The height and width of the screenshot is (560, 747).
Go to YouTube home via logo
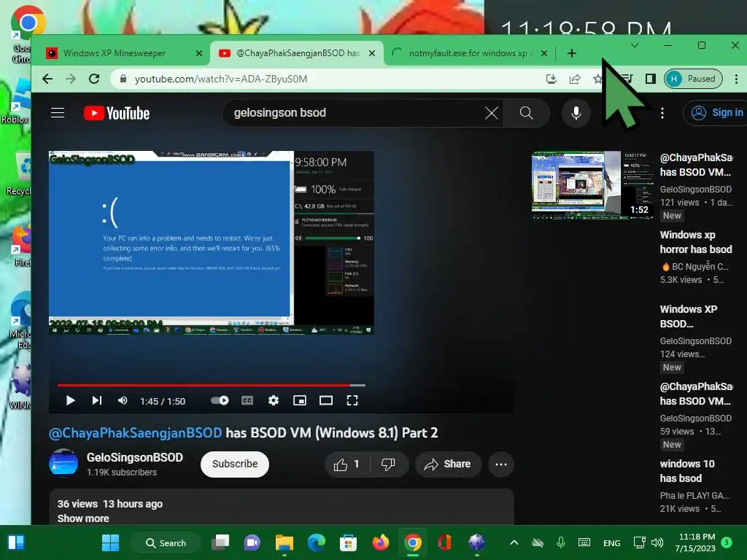[x=117, y=113]
